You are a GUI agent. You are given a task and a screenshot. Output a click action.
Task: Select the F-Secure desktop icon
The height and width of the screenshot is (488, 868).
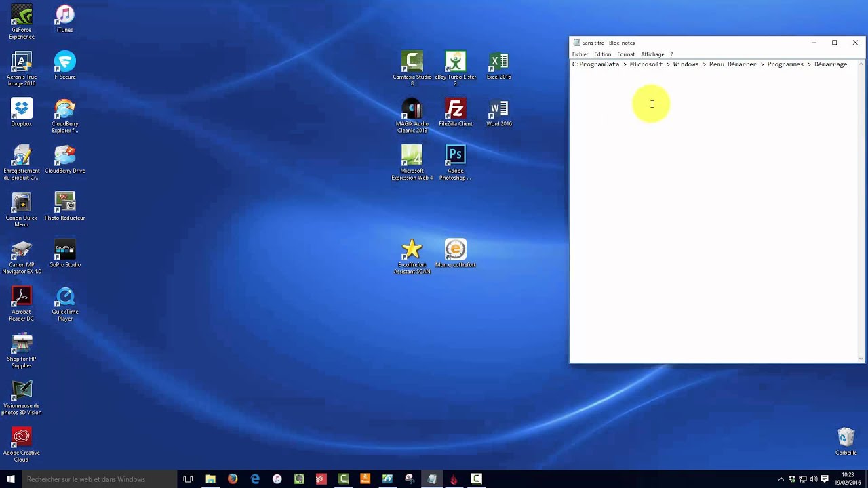tap(64, 66)
